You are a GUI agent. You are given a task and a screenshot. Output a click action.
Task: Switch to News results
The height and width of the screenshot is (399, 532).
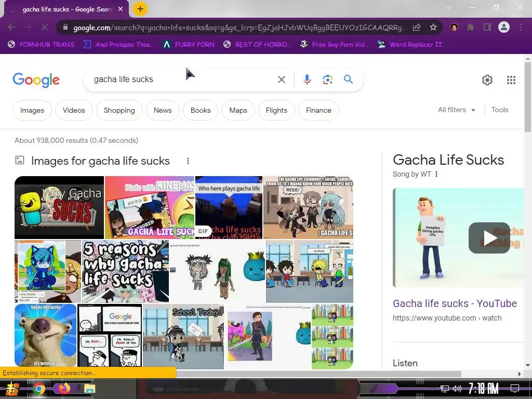tap(163, 110)
